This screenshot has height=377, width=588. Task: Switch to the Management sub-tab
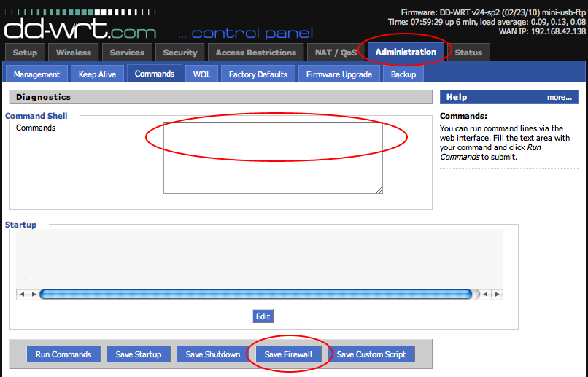pyautogui.click(x=36, y=74)
